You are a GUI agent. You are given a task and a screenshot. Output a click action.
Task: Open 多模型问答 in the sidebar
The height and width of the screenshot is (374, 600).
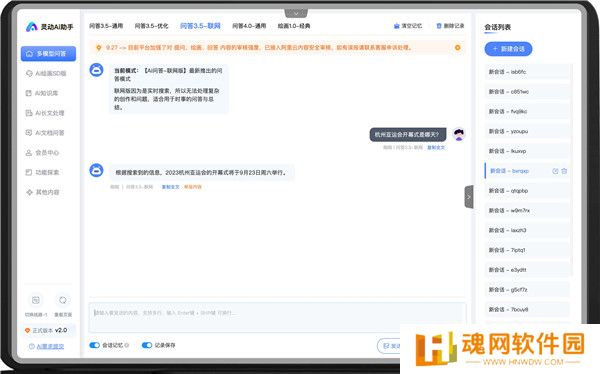coord(48,54)
